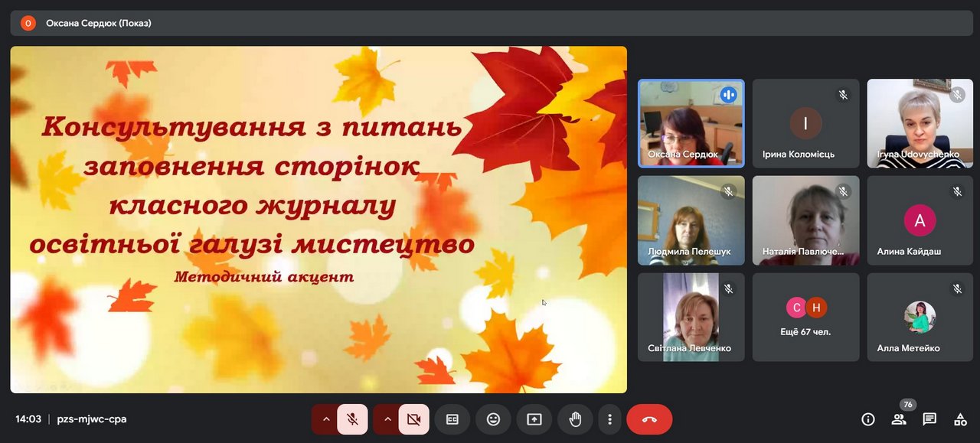Click the 'A' avatar of Алина Кайдаш

tap(920, 220)
